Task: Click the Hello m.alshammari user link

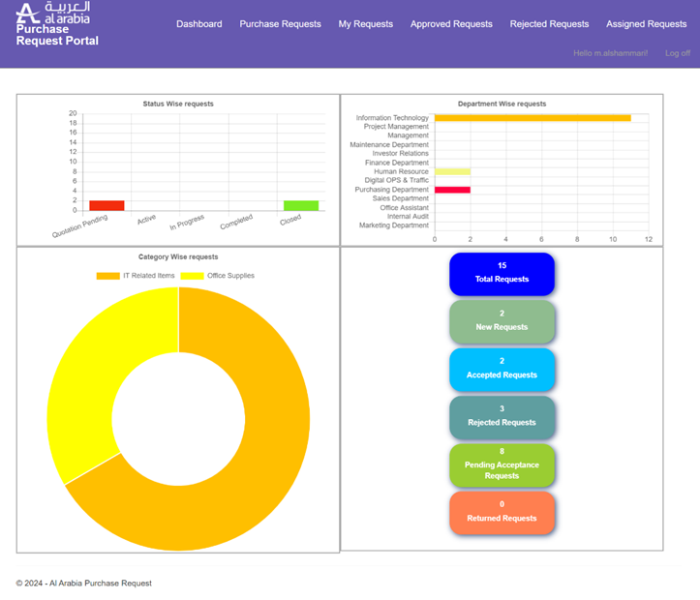Action: pos(610,53)
